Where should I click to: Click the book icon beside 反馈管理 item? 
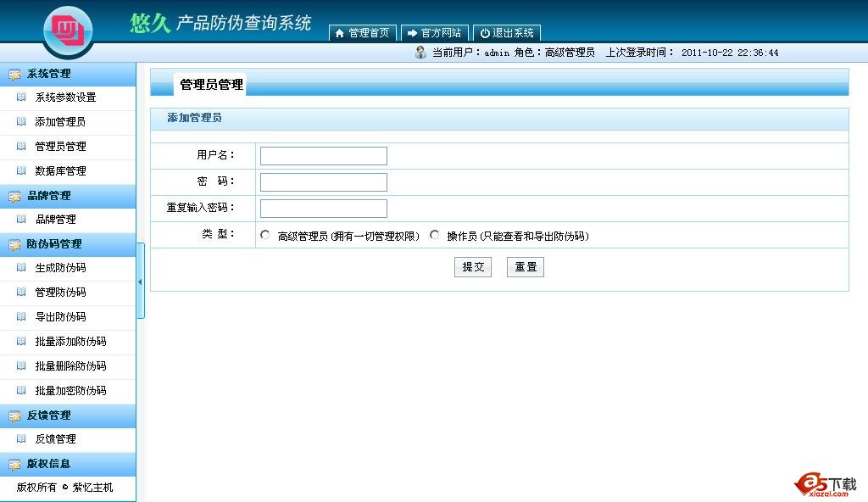(21, 439)
